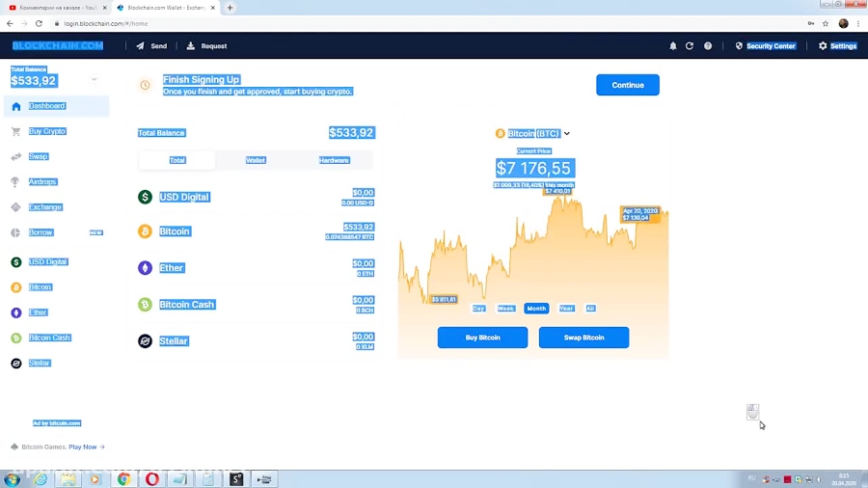Image resolution: width=868 pixels, height=488 pixels.
Task: Select the Total balance tab
Action: (177, 160)
